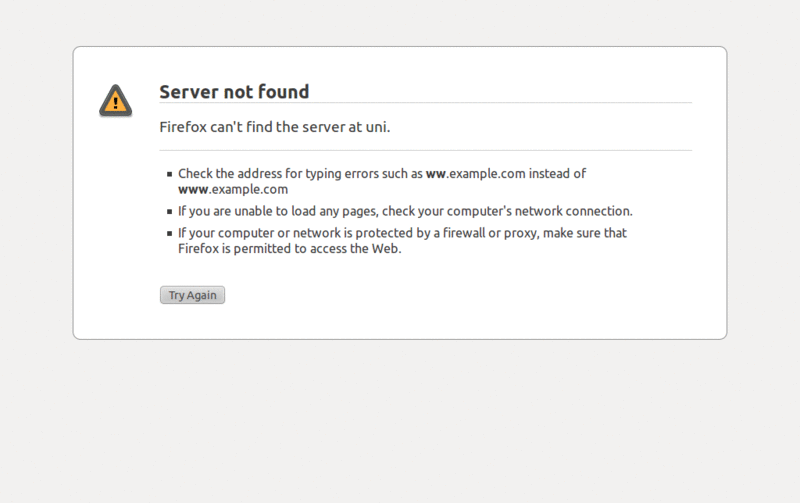Image resolution: width=800 pixels, height=503 pixels.
Task: Click the bold 'www' in www.example.com
Action: click(193, 190)
